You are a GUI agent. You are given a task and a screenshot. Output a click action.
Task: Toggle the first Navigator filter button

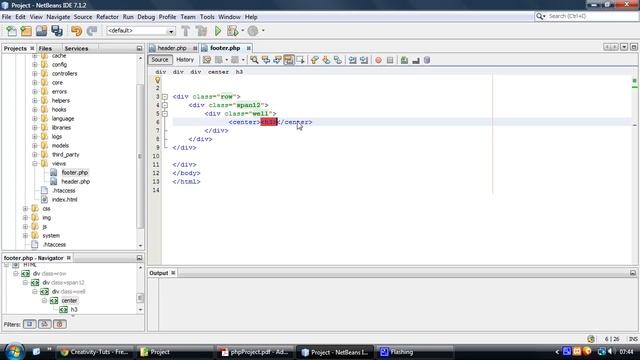click(x=29, y=324)
